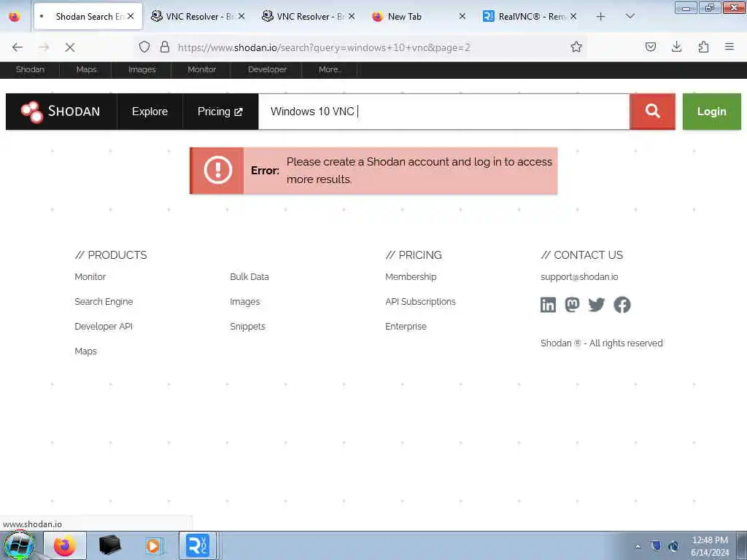Click the Windows Start orb
747x560 pixels.
coord(18,545)
